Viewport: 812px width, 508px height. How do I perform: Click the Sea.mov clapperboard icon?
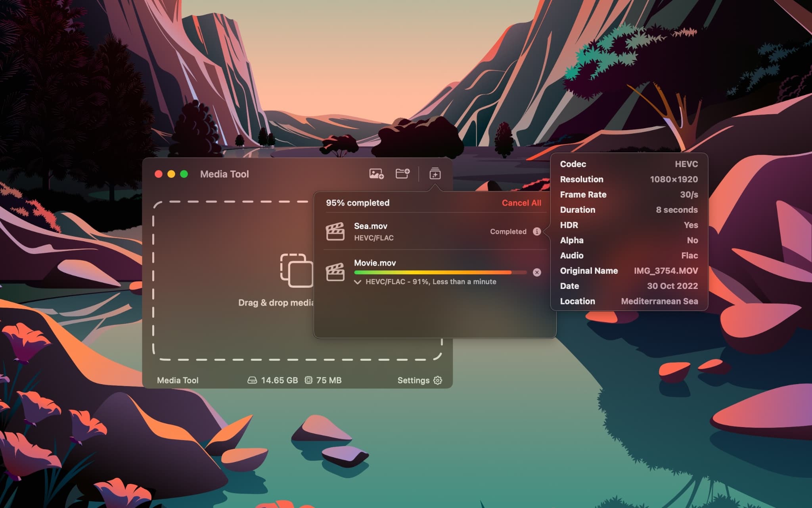pos(335,231)
